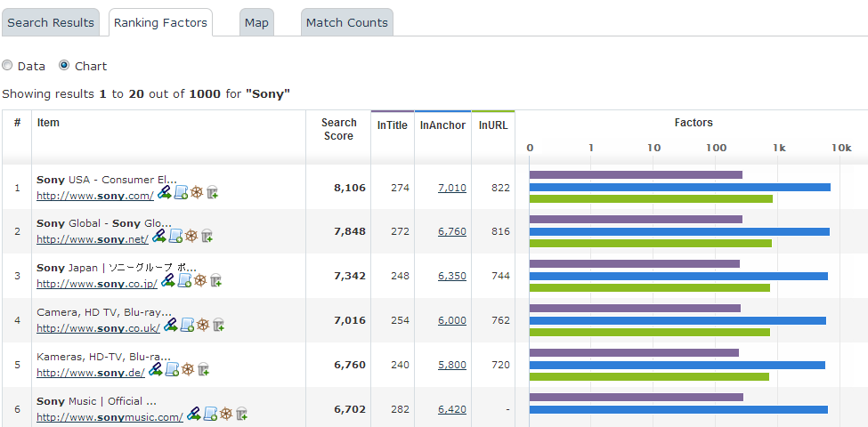The image size is (868, 427).
Task: Click the InAnchor value 6,000
Action: coord(451,320)
